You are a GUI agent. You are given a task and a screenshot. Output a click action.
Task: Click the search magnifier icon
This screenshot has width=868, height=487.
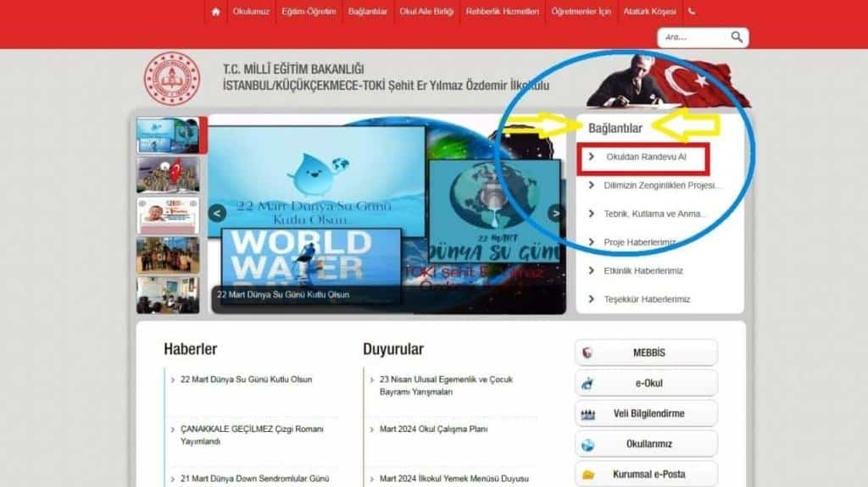[x=737, y=37]
